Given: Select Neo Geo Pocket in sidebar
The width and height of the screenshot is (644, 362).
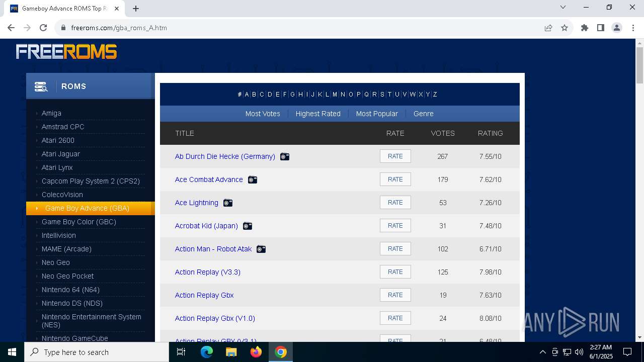Looking at the screenshot, I should (67, 276).
